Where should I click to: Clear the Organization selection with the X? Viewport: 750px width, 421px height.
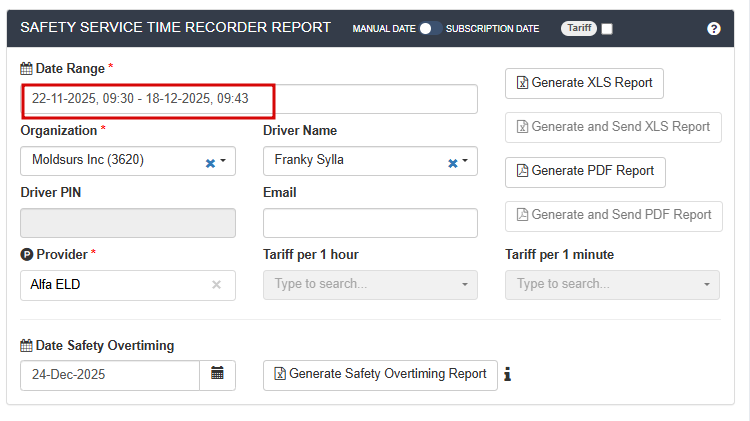pyautogui.click(x=210, y=162)
